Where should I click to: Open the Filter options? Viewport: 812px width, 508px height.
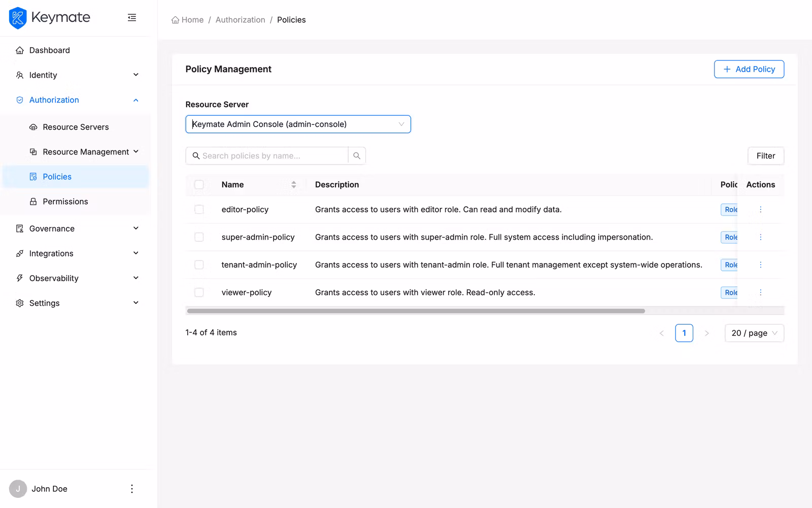click(765, 155)
